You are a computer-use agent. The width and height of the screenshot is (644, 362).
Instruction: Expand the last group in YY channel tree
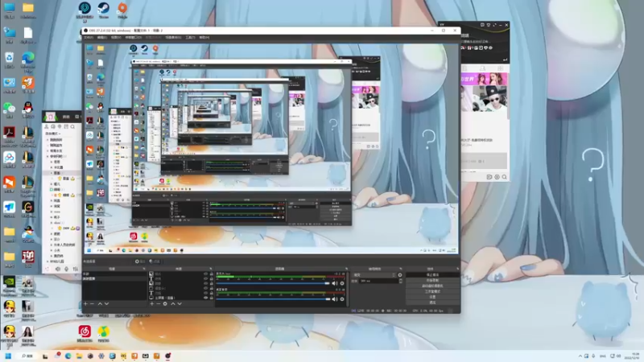47,261
